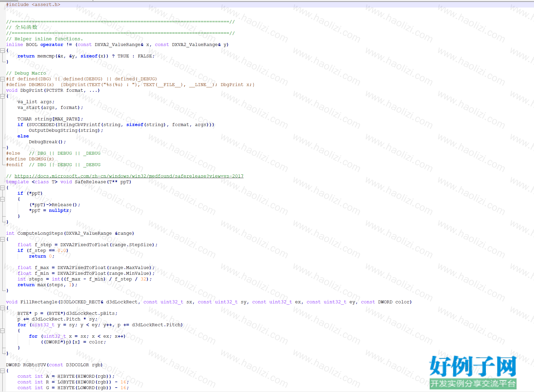
Task: Click the 'DWORD RGBtoYUV(const D3DCOLOR rgb)' line
Action: pos(54,365)
